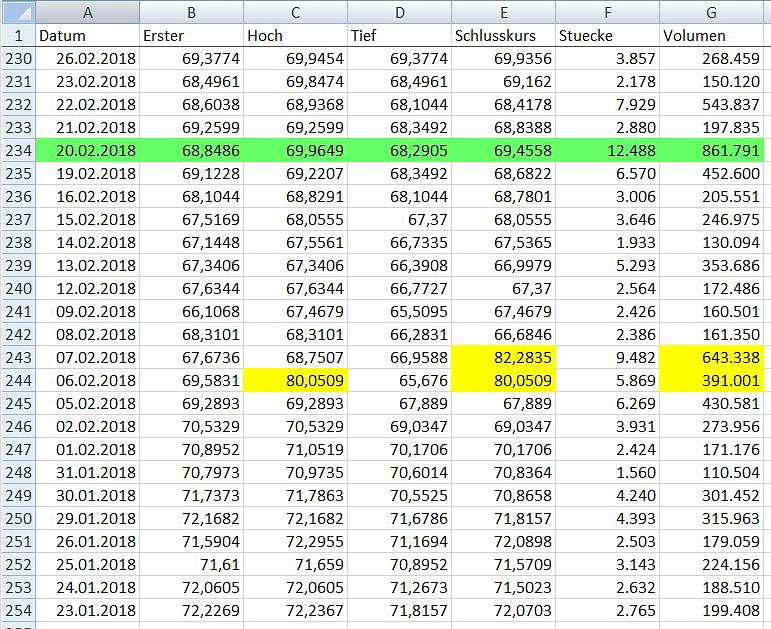
Task: Select Stuecke cell 1.933
Action: [x=608, y=242]
